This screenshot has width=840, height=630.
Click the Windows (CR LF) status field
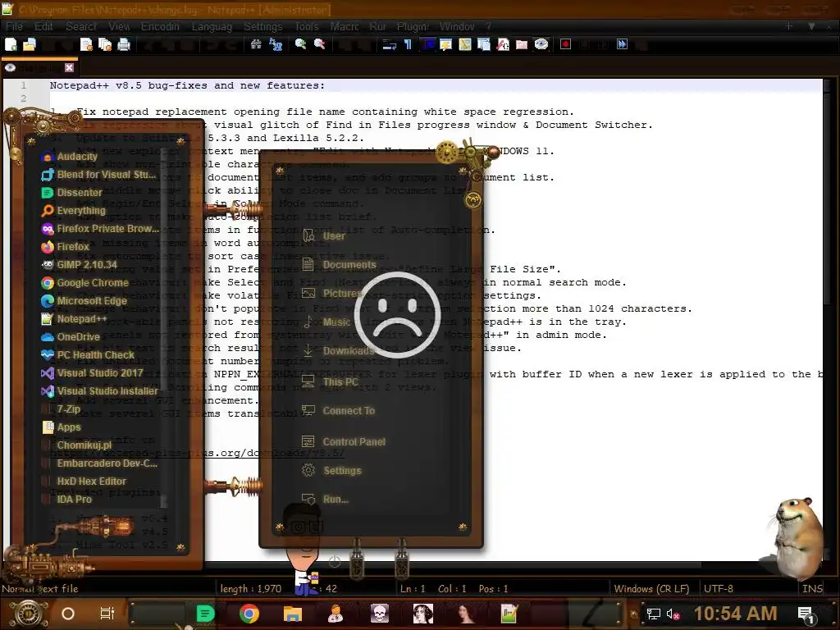coord(651,589)
